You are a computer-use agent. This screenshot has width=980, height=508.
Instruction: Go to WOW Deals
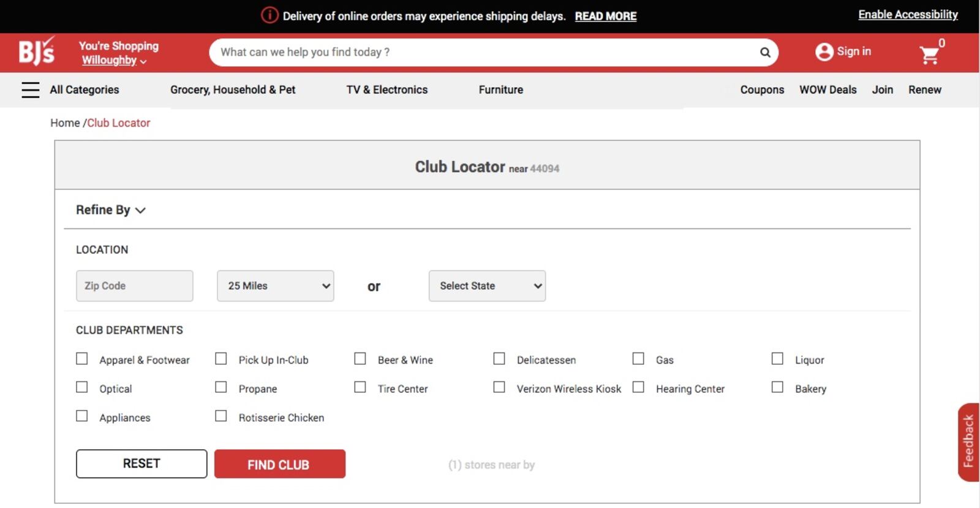tap(827, 90)
